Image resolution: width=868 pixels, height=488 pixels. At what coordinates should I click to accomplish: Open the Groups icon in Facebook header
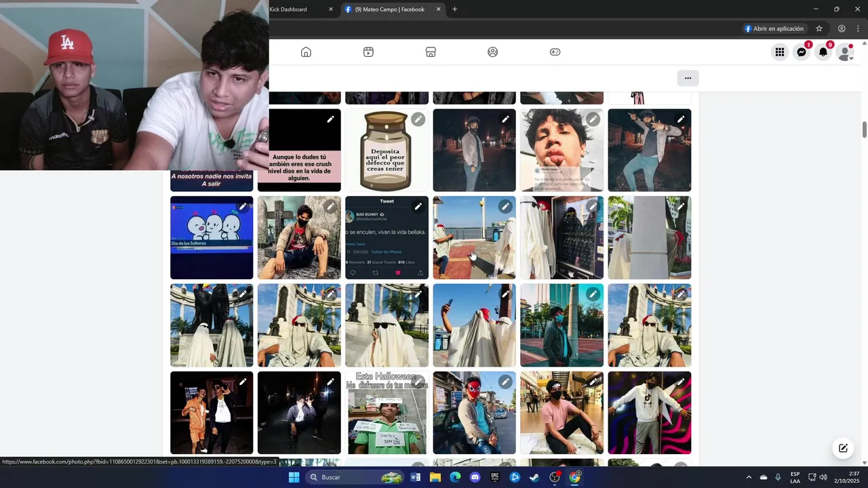pyautogui.click(x=493, y=52)
